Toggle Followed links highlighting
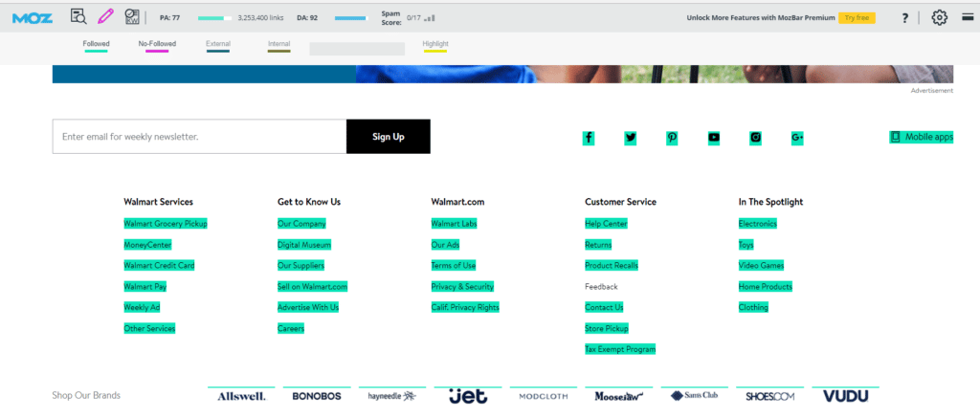Image resolution: width=980 pixels, height=417 pixels. 96,45
